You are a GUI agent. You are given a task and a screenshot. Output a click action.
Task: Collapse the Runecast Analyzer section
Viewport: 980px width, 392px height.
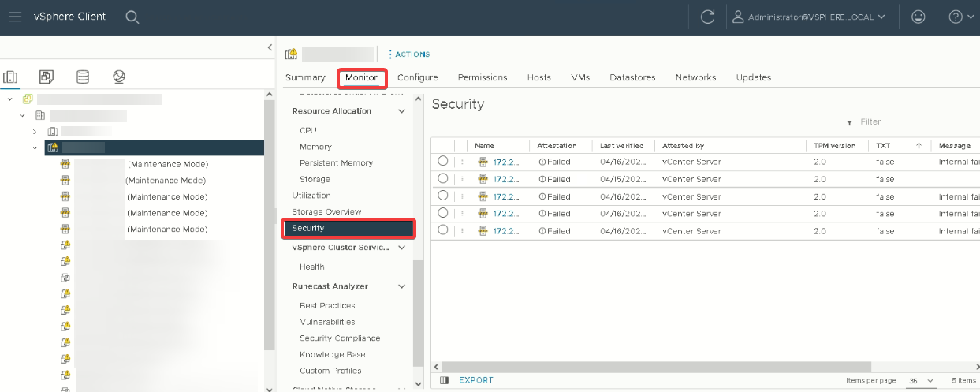tap(402, 286)
